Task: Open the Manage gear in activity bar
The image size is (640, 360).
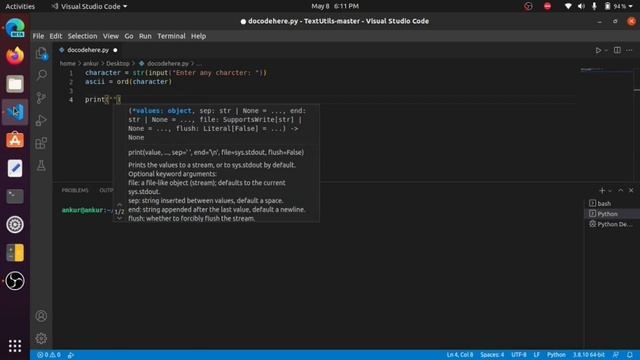Action: 41,338
